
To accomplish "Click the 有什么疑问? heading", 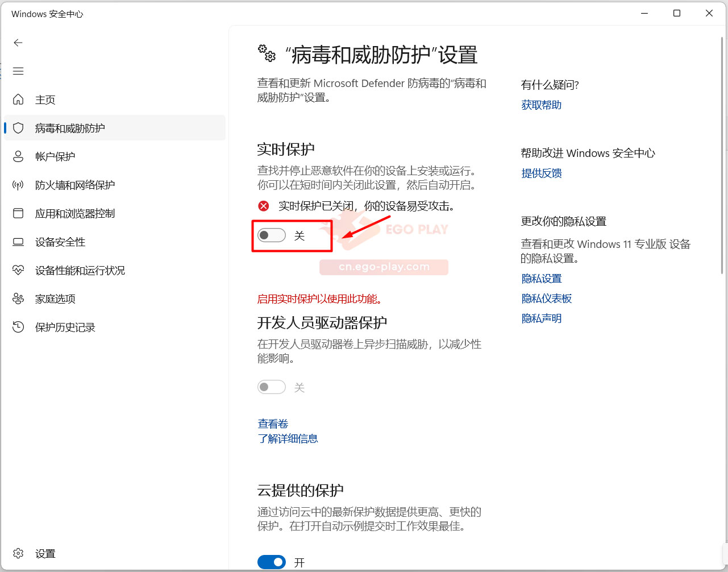I will pos(550,85).
